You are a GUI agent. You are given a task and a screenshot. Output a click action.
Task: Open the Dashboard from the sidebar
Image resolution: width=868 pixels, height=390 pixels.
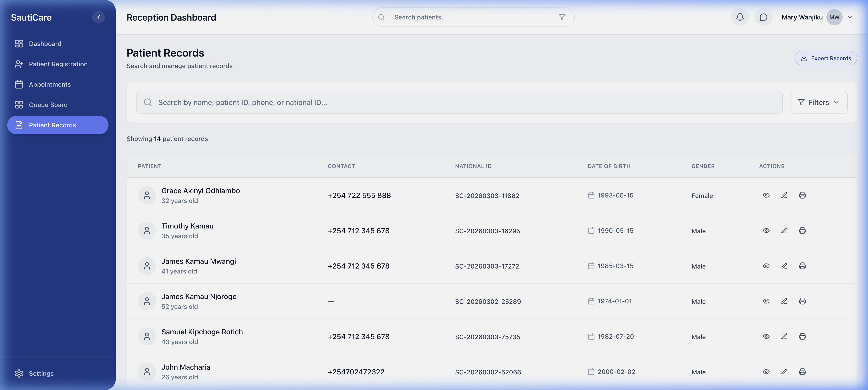coord(45,43)
